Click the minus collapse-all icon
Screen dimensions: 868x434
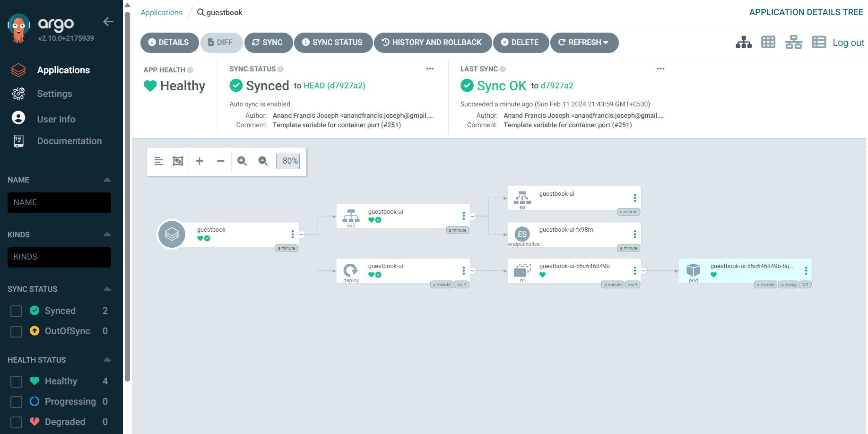click(x=220, y=161)
